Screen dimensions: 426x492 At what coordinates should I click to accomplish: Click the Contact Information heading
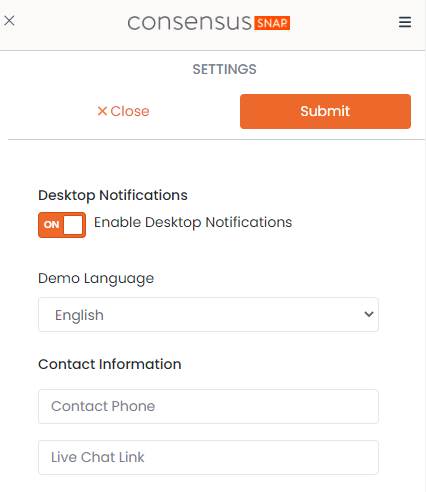click(110, 364)
